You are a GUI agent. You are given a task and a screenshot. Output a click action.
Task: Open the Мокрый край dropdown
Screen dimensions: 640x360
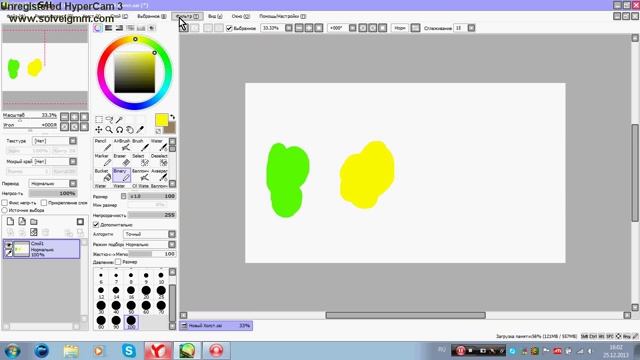tap(54, 162)
